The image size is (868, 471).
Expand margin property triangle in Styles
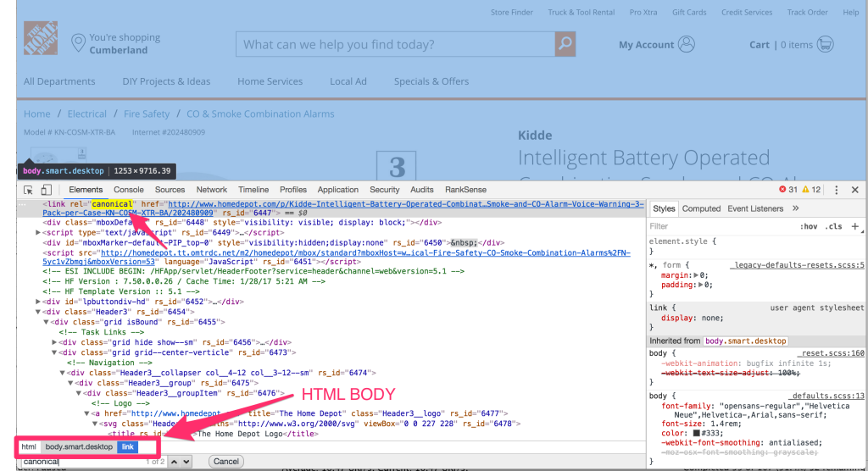pyautogui.click(x=696, y=275)
